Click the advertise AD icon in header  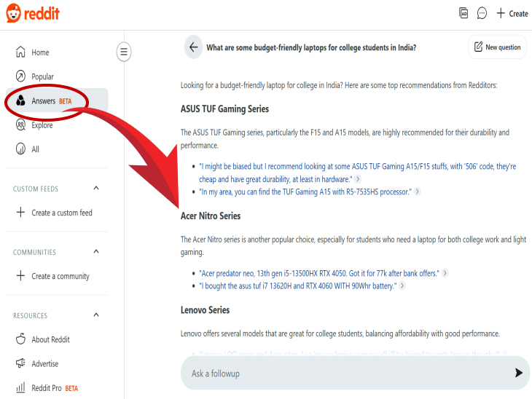coord(463,13)
